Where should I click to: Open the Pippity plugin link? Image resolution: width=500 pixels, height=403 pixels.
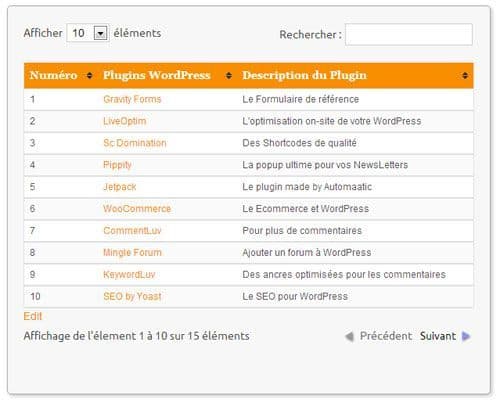coord(117,165)
